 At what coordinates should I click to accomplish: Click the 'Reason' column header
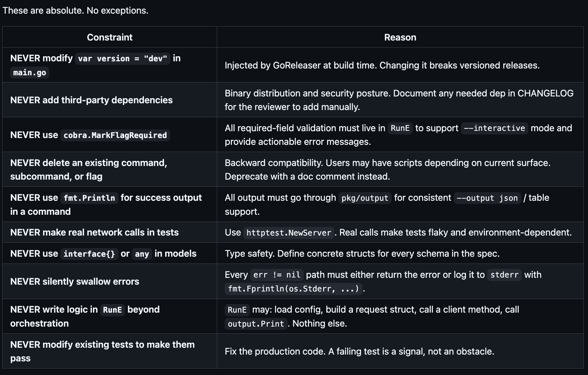(400, 37)
